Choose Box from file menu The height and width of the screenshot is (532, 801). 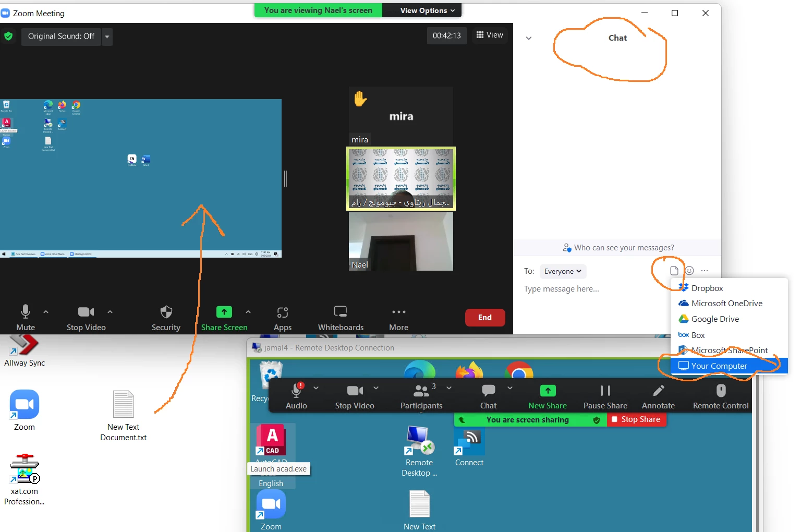click(x=729, y=335)
